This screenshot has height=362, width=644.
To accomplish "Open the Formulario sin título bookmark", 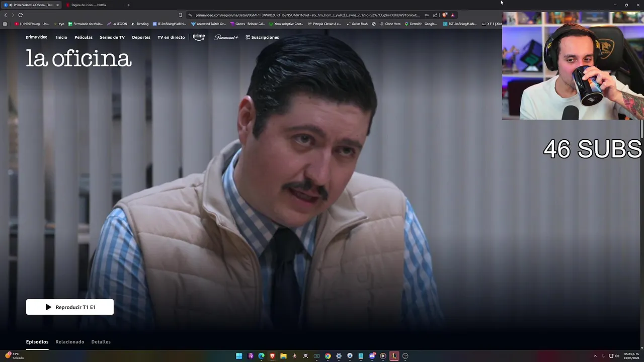I will (x=86, y=24).
